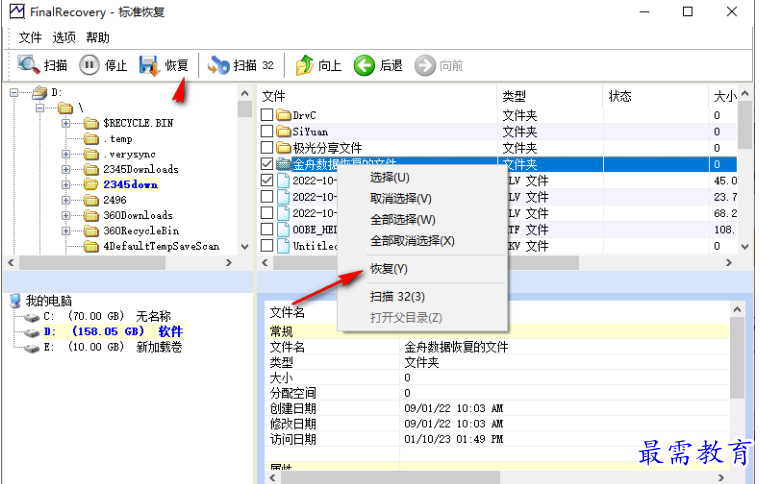Viewport: 760px width, 484px height.
Task: Select the D: drive root icon in tree
Action: [39, 92]
